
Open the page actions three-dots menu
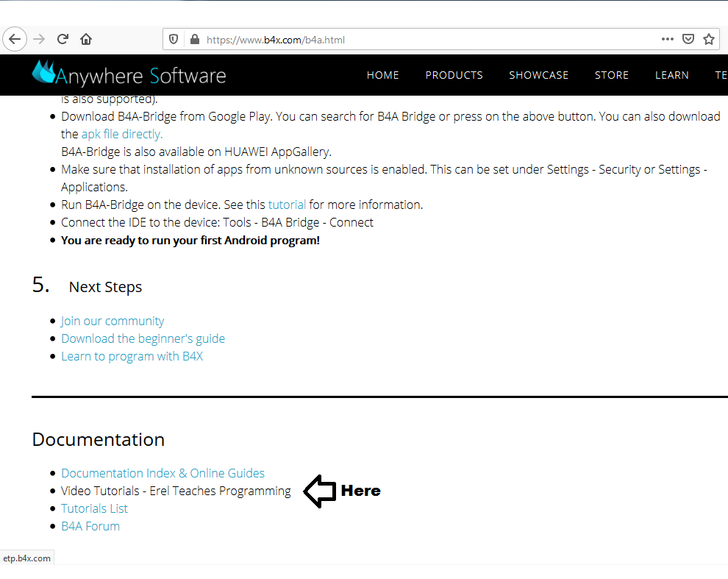(x=667, y=40)
